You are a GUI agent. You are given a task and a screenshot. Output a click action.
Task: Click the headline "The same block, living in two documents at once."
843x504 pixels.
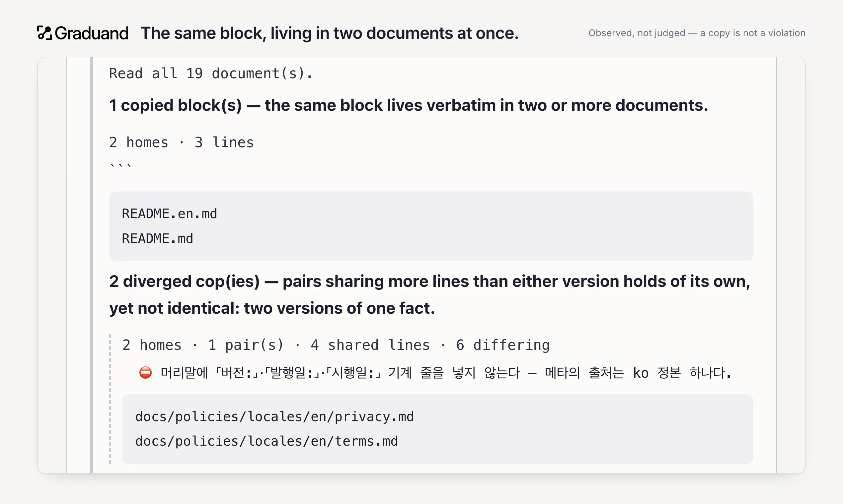(329, 33)
